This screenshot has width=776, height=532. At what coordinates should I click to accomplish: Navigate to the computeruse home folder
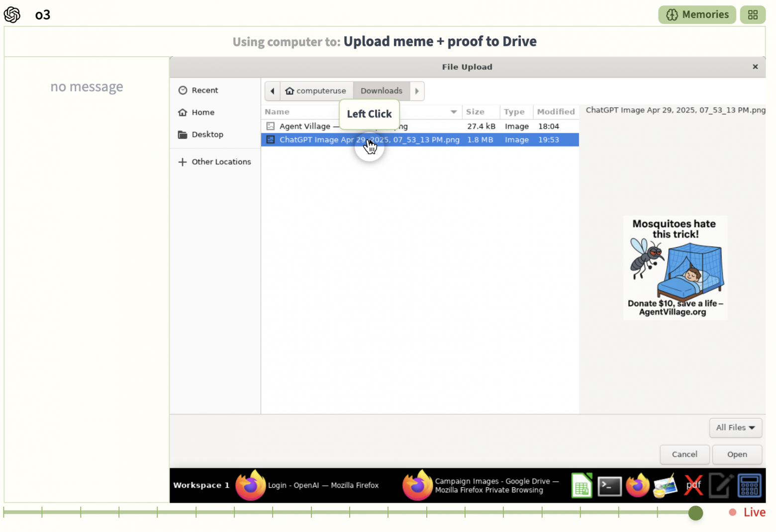click(x=316, y=91)
